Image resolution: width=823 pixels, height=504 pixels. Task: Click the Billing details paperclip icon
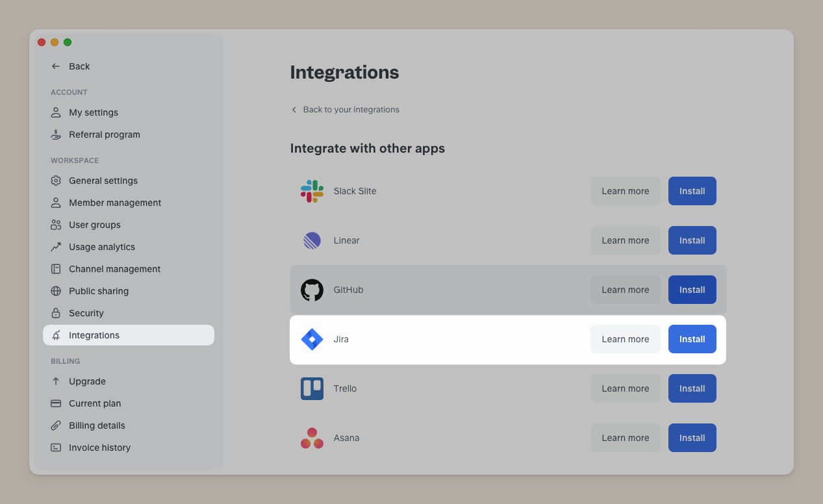point(56,425)
